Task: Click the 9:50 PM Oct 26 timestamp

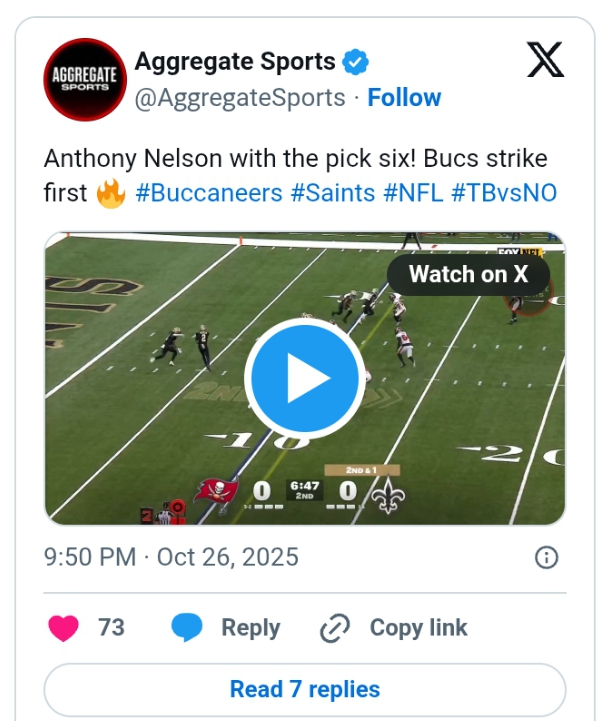Action: 171,557
